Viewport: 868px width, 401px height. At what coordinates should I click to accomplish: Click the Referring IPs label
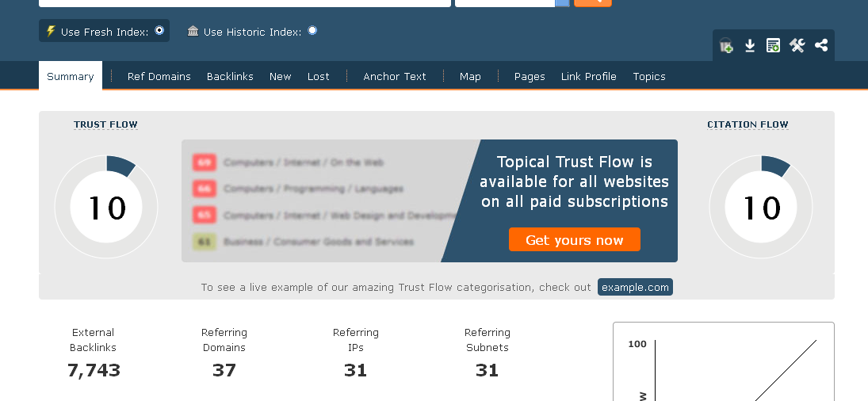355,340
